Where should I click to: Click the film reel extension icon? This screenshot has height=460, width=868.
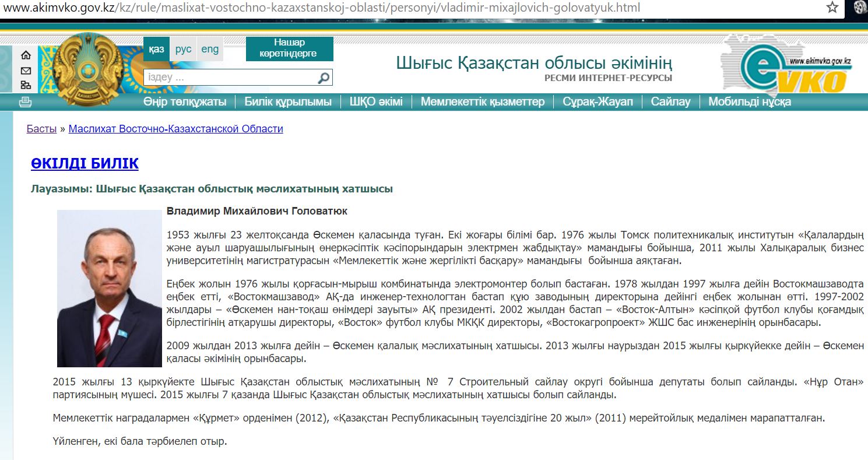click(860, 8)
